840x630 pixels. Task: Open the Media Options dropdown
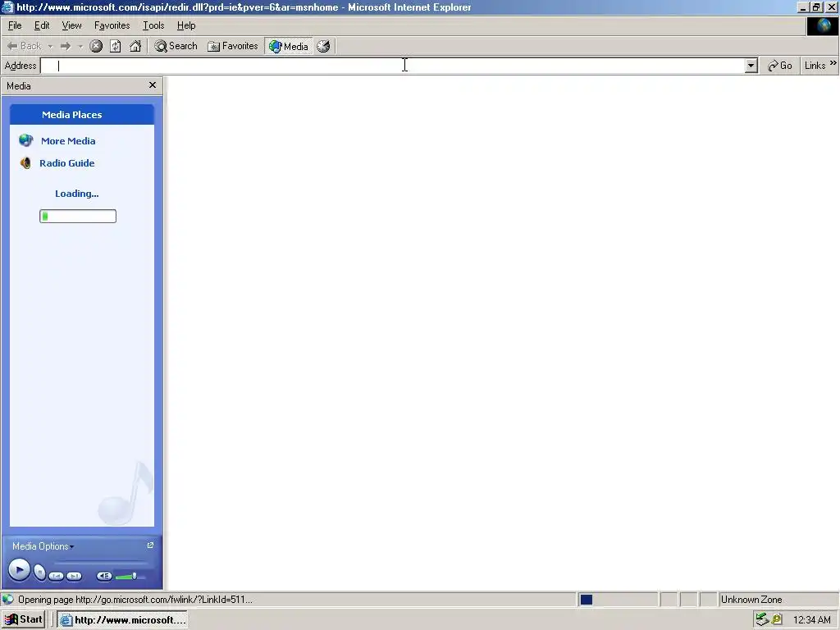43,546
